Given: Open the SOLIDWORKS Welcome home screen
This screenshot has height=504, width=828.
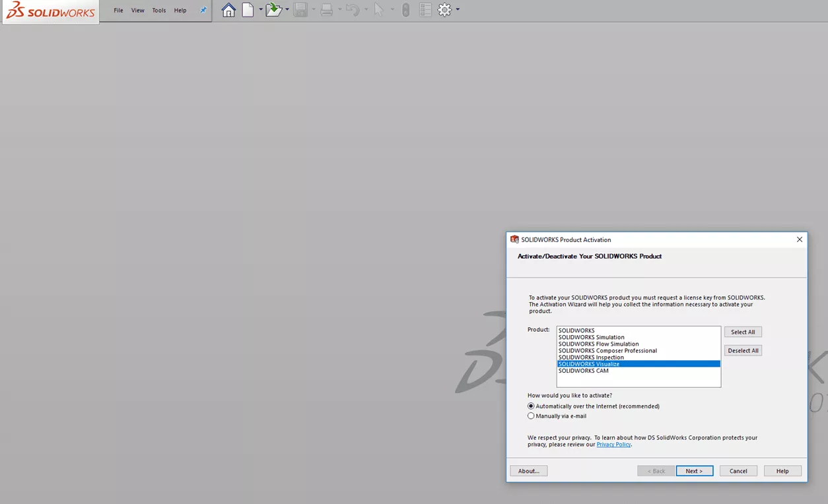Looking at the screenshot, I should click(x=228, y=9).
